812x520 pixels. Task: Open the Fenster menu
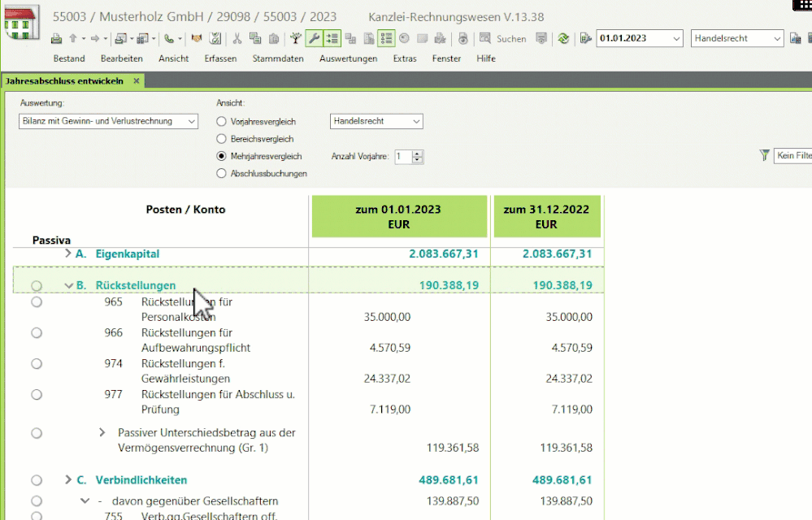(x=446, y=58)
